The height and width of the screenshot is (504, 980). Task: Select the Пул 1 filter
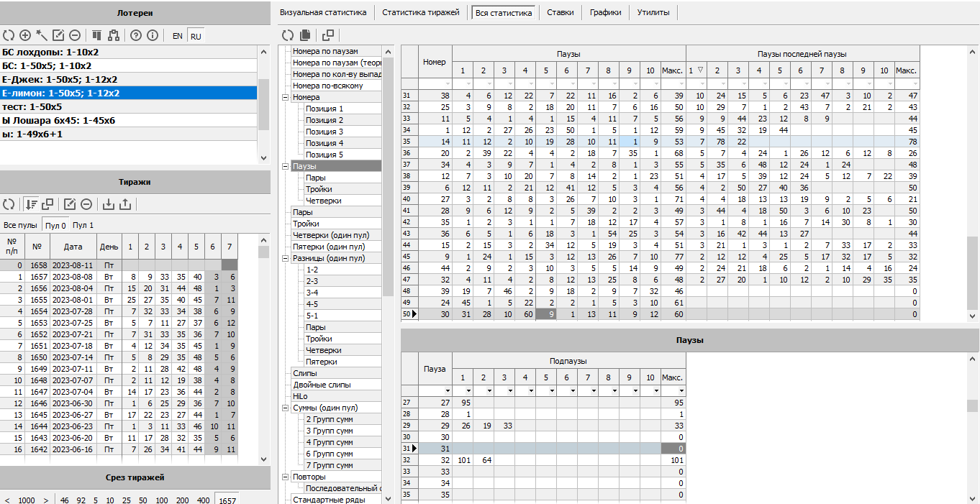coord(83,225)
